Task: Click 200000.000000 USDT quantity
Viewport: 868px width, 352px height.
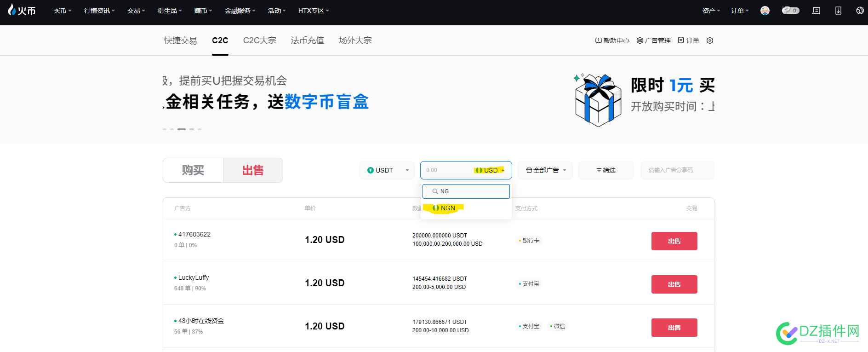Action: pyautogui.click(x=440, y=236)
